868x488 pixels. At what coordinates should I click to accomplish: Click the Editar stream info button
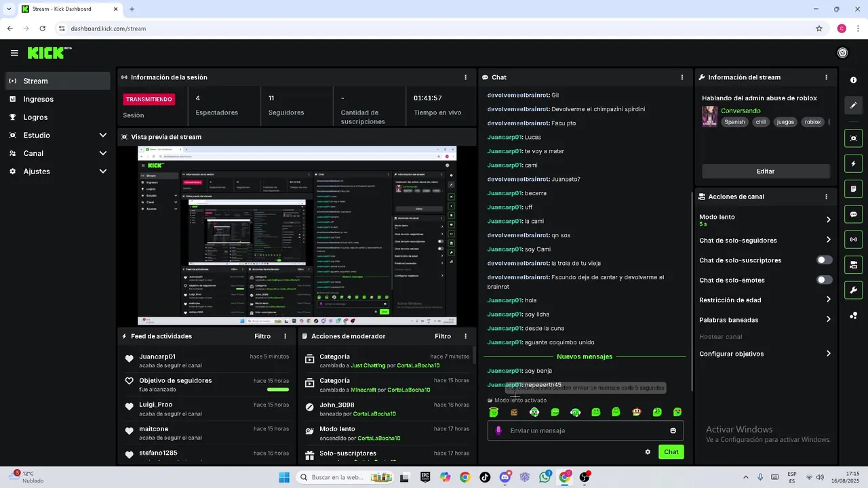pos(766,171)
